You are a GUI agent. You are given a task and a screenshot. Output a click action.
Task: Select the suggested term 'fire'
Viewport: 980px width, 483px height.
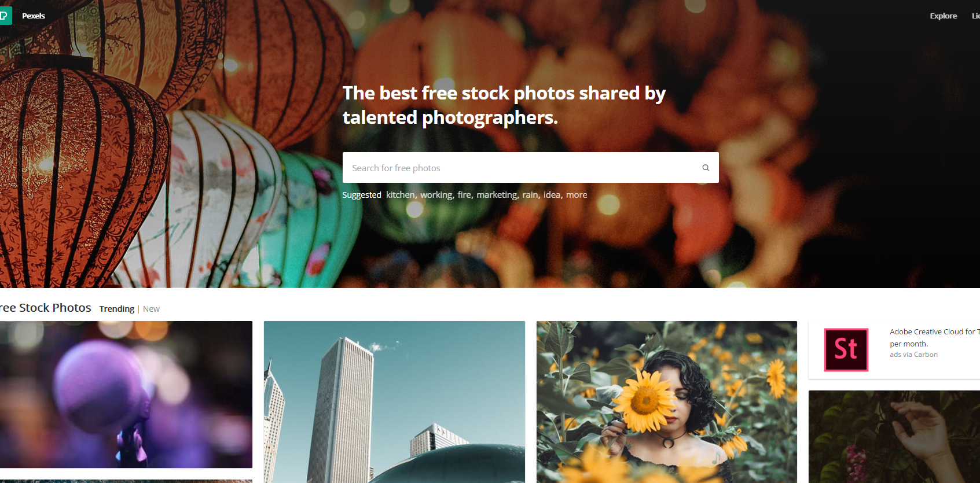tap(464, 195)
